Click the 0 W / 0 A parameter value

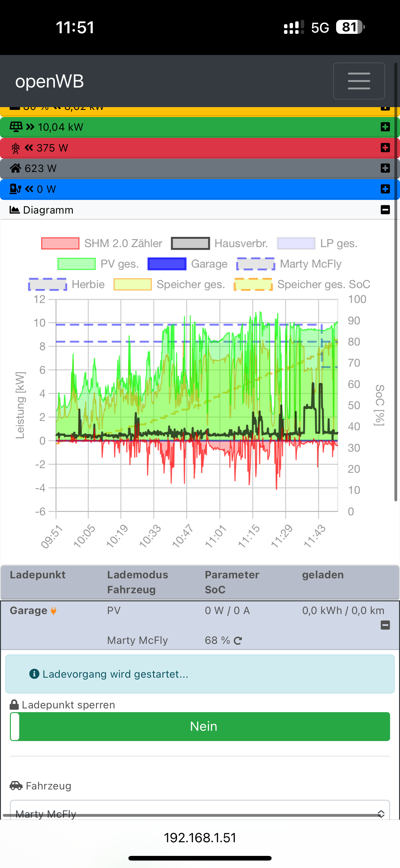coord(228,611)
